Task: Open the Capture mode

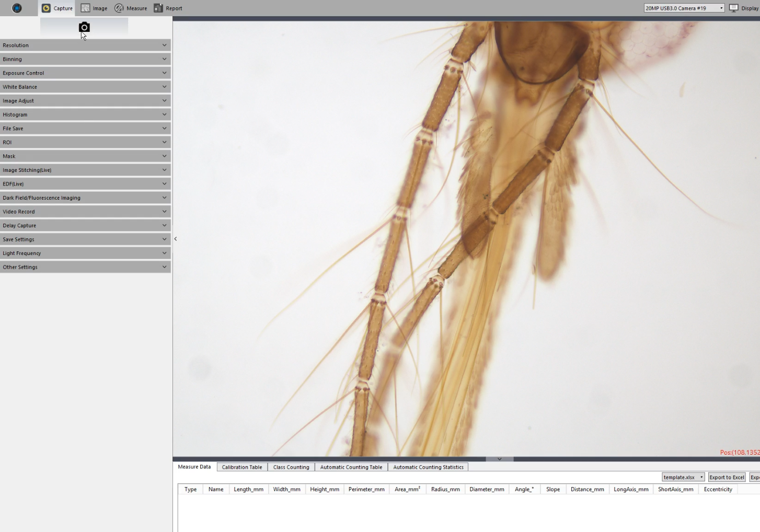Action: (x=57, y=8)
